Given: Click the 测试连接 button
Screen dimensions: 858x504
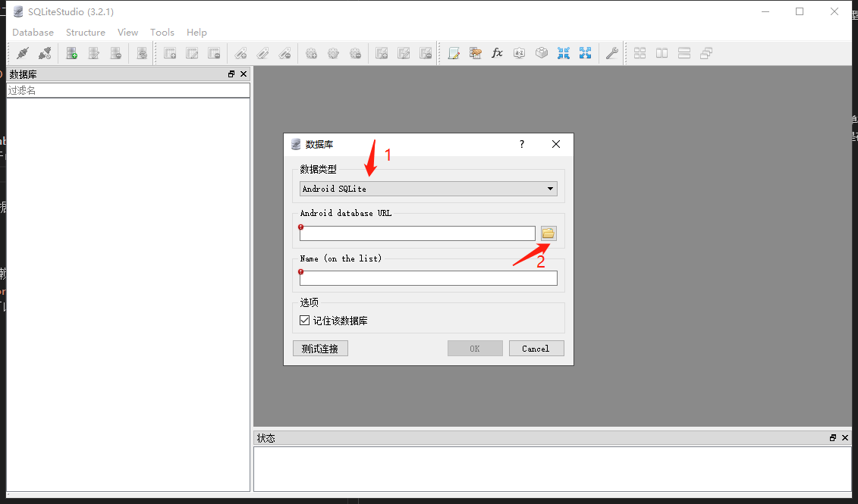Looking at the screenshot, I should coord(320,349).
